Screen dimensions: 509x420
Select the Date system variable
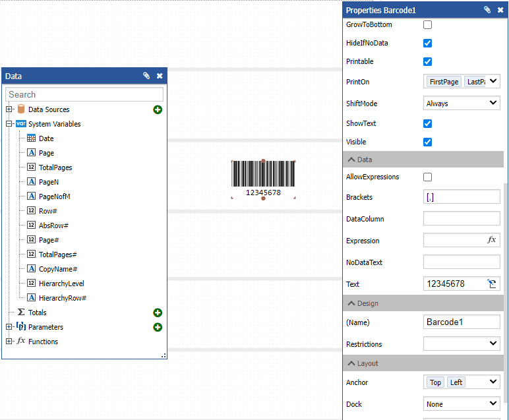tap(45, 138)
